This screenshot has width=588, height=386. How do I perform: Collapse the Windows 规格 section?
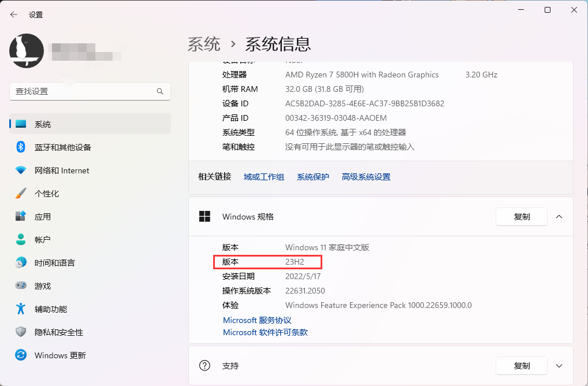click(x=559, y=217)
